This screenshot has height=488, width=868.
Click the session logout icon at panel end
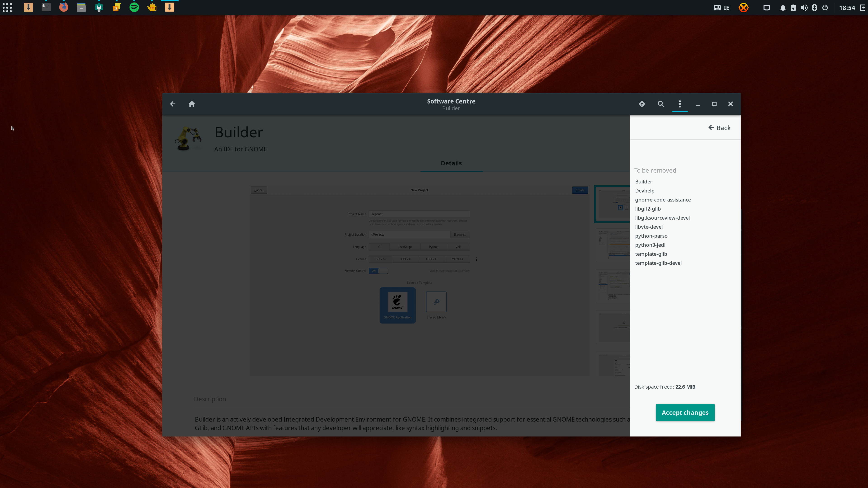(x=863, y=8)
